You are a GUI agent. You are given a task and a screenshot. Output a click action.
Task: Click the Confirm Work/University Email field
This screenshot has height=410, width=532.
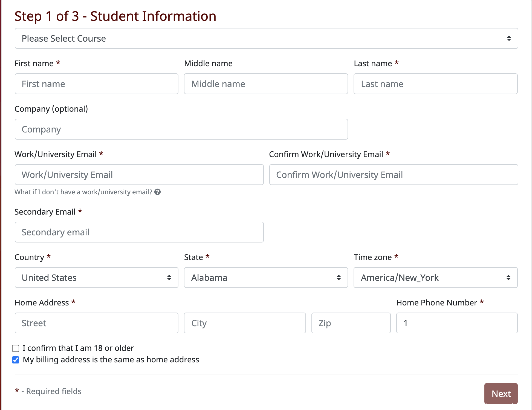point(393,175)
